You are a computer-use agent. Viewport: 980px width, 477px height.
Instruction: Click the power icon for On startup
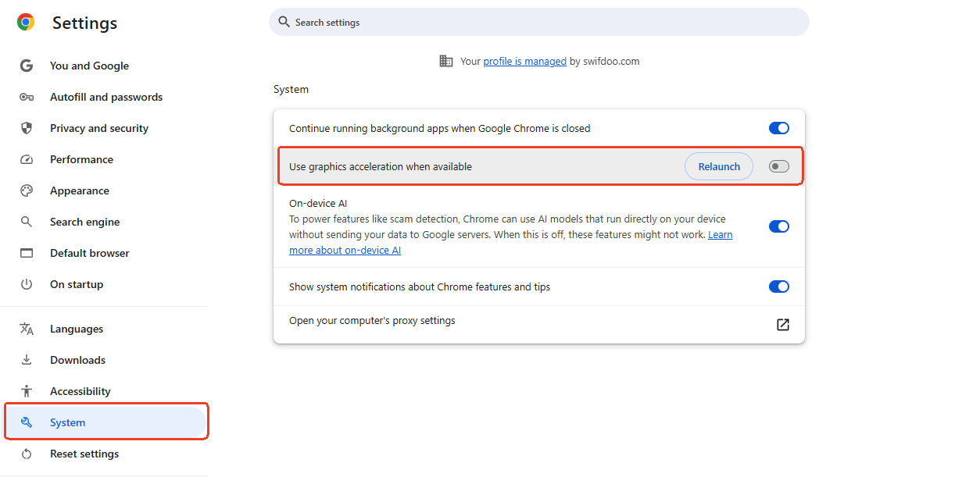(27, 284)
